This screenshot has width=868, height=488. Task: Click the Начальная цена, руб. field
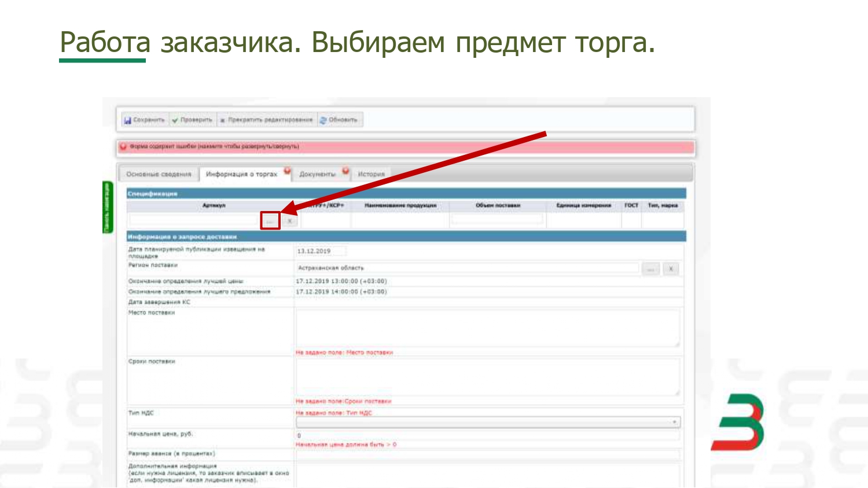tap(488, 435)
